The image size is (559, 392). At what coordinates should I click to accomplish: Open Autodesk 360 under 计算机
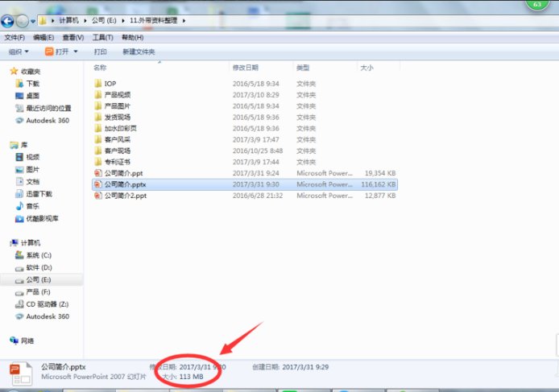[x=48, y=316]
